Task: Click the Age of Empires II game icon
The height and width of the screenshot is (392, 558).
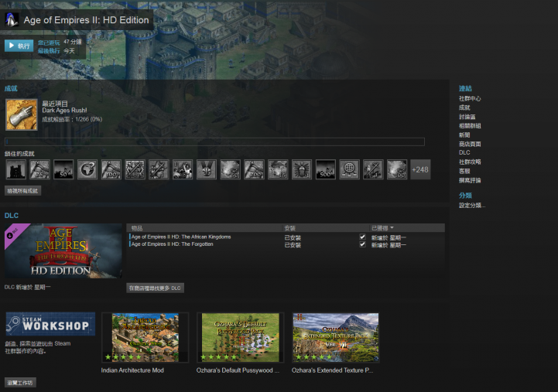Action: 12,20
